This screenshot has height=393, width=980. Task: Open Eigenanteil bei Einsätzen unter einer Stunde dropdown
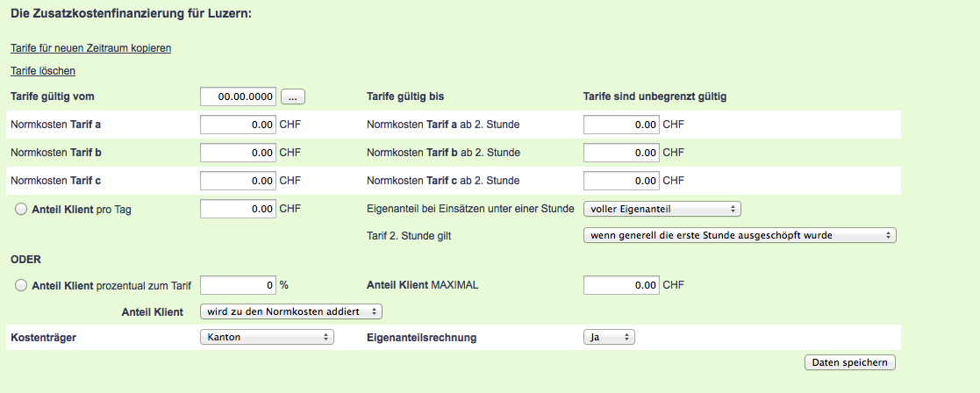662,209
